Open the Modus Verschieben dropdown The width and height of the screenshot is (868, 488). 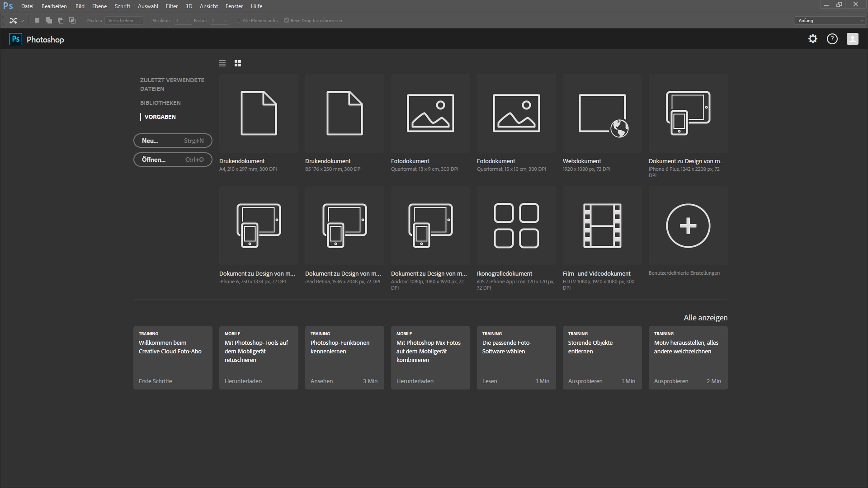click(x=124, y=21)
